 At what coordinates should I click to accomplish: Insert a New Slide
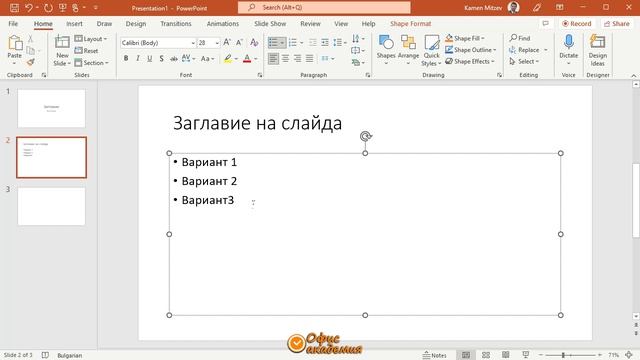[62, 50]
